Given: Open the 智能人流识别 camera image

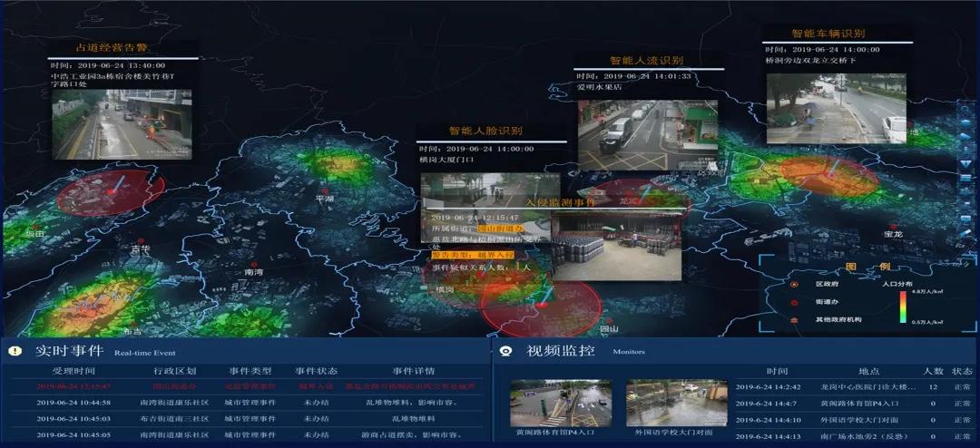Looking at the screenshot, I should [x=647, y=134].
